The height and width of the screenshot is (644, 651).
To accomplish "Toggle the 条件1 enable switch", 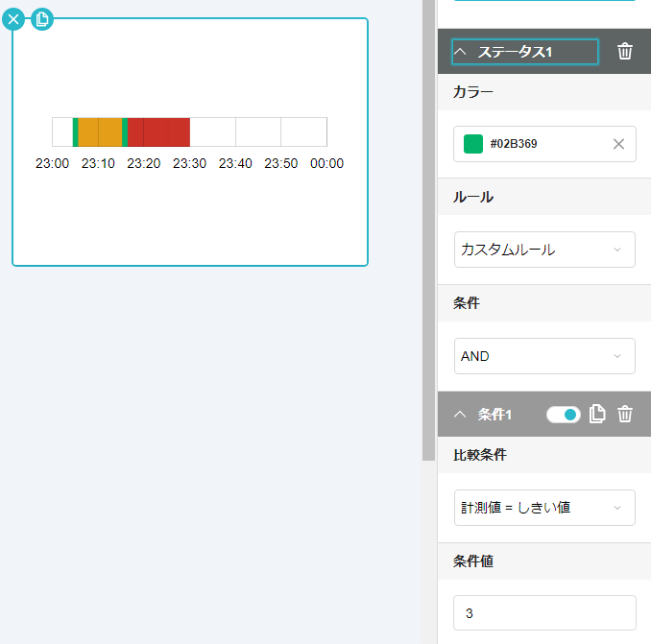I will click(x=564, y=415).
